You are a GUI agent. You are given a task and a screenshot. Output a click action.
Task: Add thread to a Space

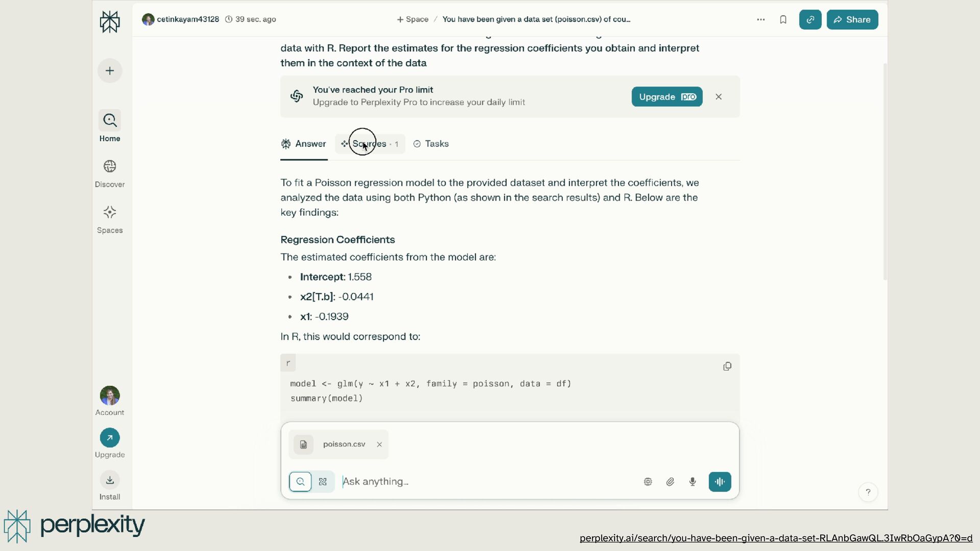coord(412,19)
